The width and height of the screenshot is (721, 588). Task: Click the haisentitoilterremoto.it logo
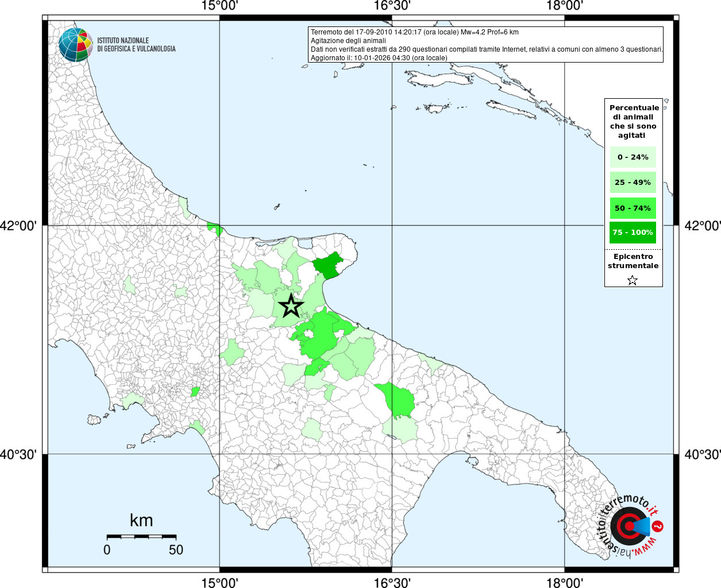pos(631,525)
